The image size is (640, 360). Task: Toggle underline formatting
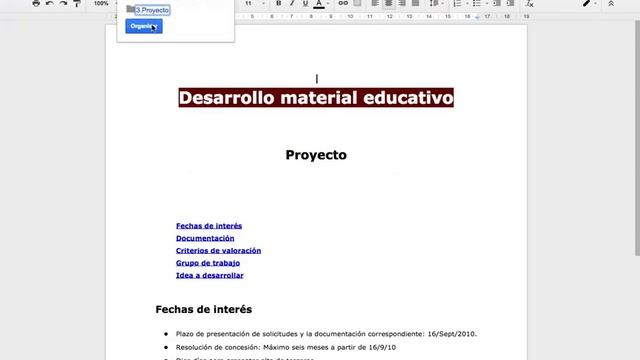coord(305,3)
